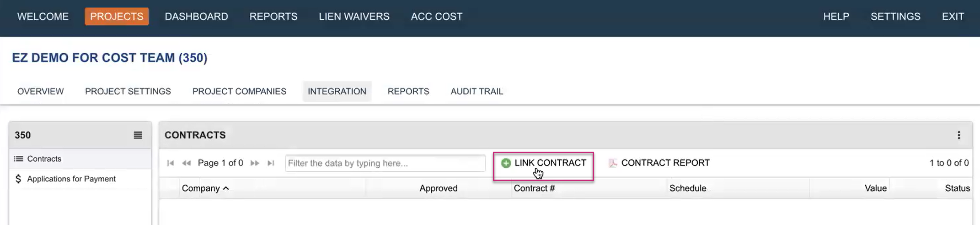Open the 350 panel hamburger menu icon
The width and height of the screenshot is (980, 225).
tap(138, 135)
